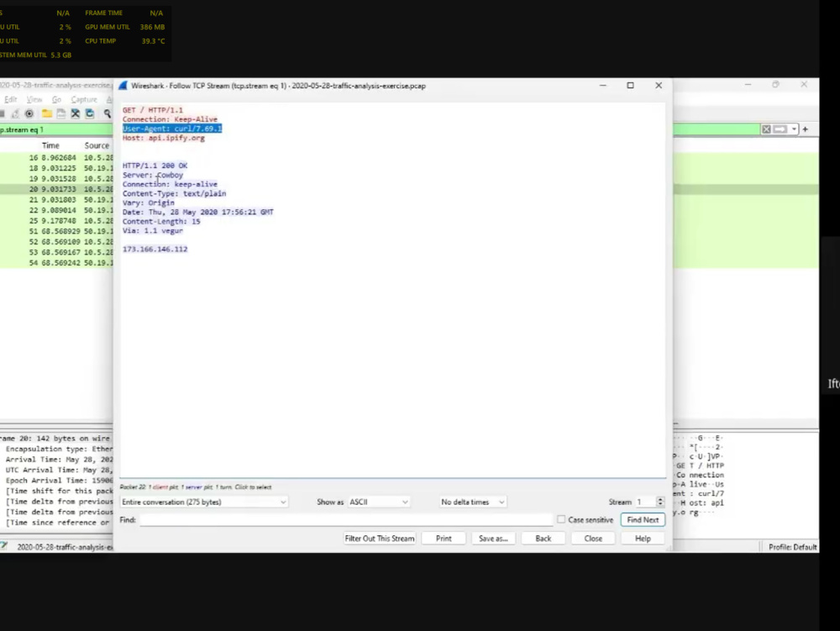Click the restart capture fin icon in main toolbar
The height and width of the screenshot is (631, 840).
[15, 113]
